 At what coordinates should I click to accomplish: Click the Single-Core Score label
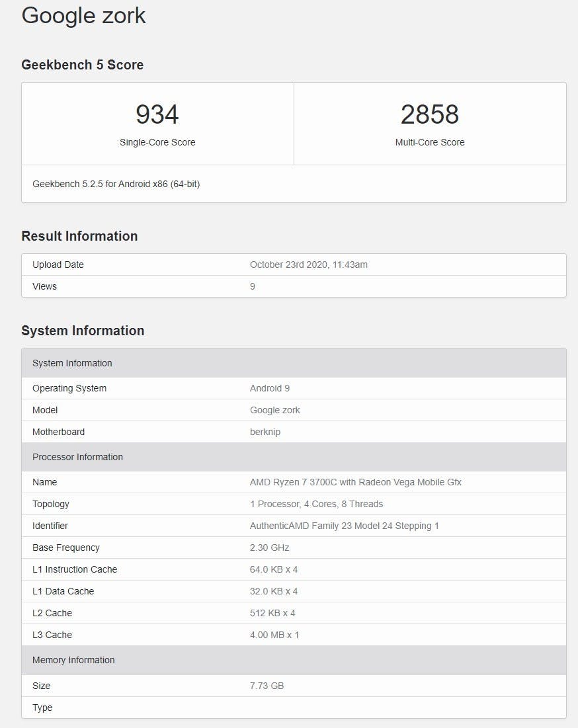(157, 142)
